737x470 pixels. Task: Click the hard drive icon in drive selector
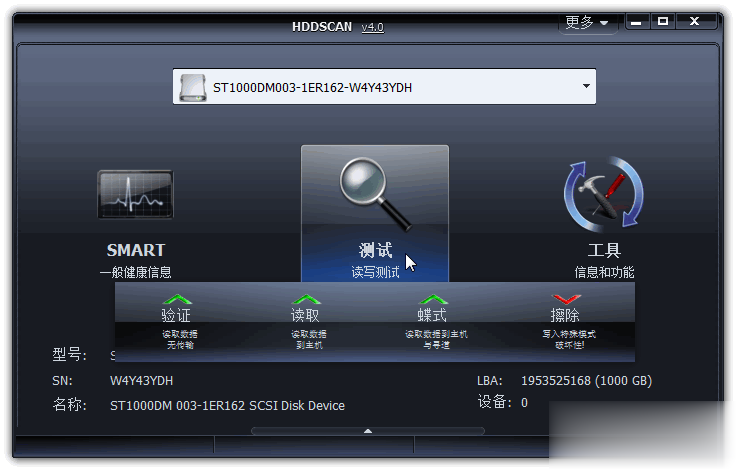click(193, 87)
